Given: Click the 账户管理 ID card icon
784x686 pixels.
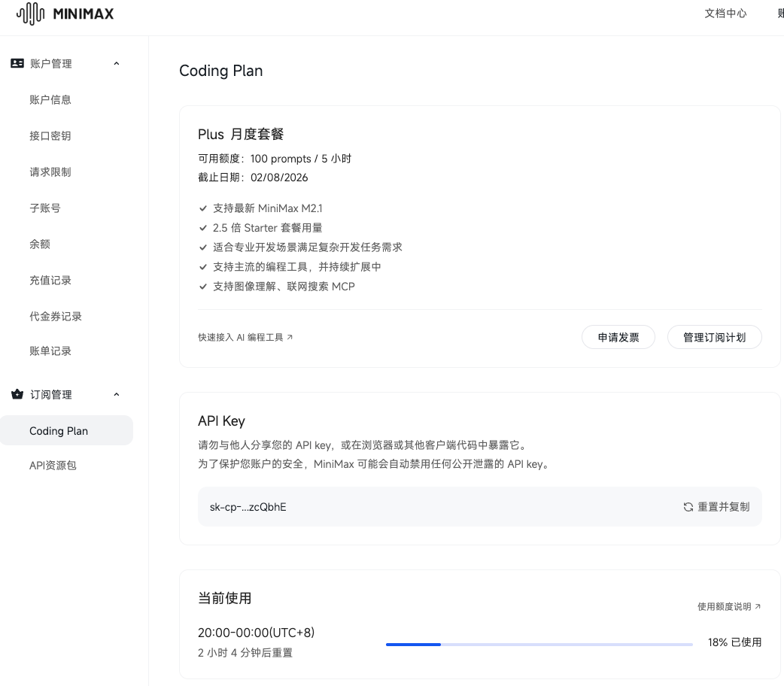Looking at the screenshot, I should (17, 64).
